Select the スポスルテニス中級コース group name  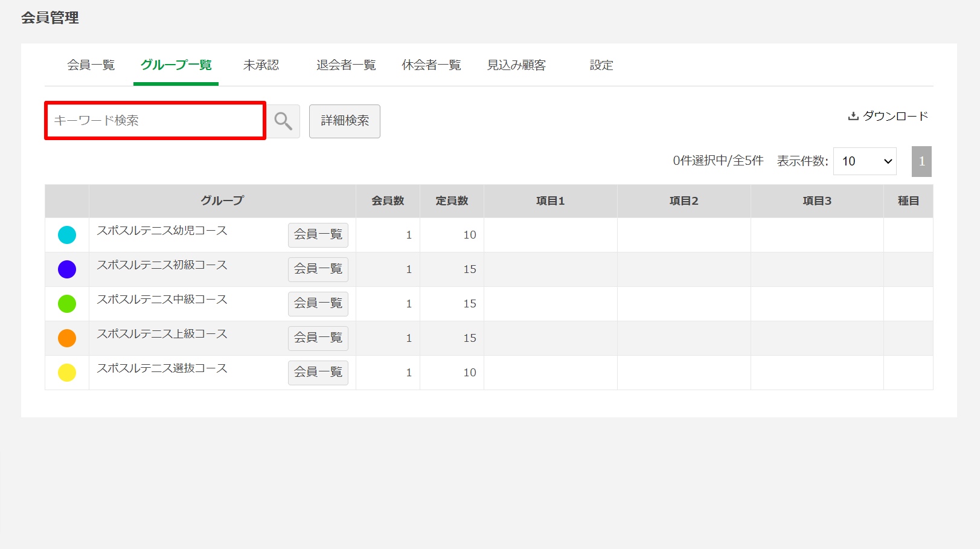[x=162, y=300]
